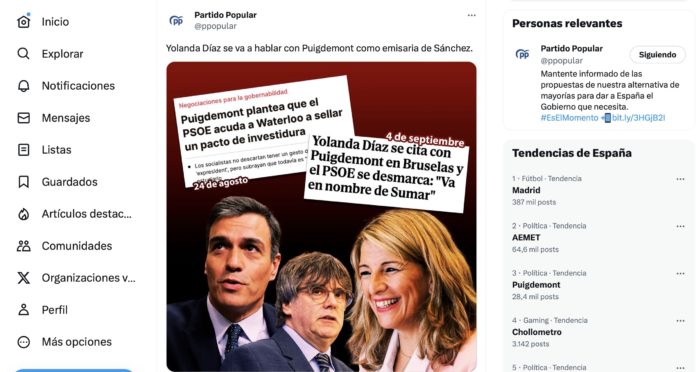The height and width of the screenshot is (372, 696).
Task: Open the tweet's three-dot options menu
Action: tap(471, 16)
